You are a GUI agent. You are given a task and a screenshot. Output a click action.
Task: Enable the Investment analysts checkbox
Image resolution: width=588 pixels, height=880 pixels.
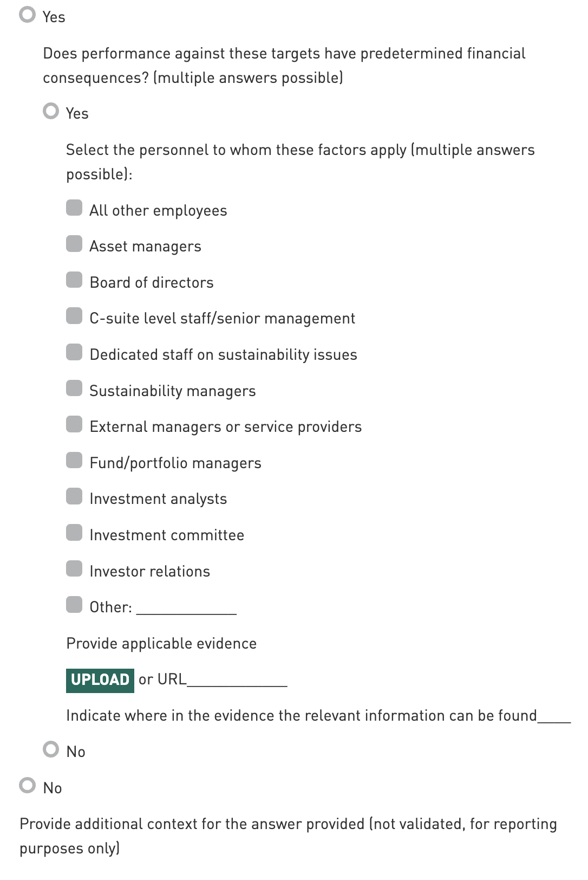click(x=74, y=497)
